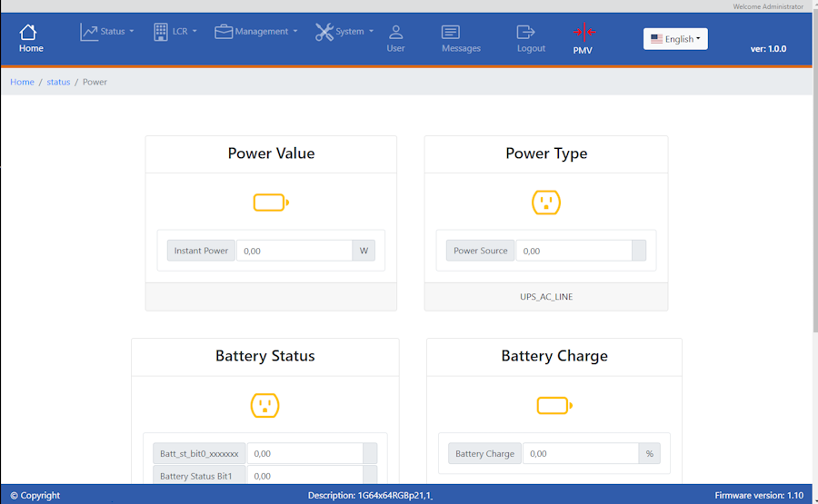Screen dimensions: 818x504
Task: Click the Instant Power label
Action: [201, 251]
